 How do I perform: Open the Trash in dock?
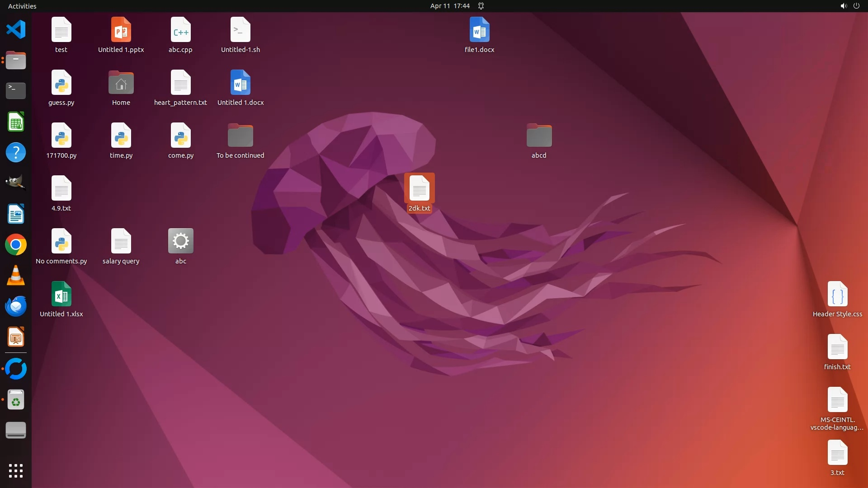16,400
